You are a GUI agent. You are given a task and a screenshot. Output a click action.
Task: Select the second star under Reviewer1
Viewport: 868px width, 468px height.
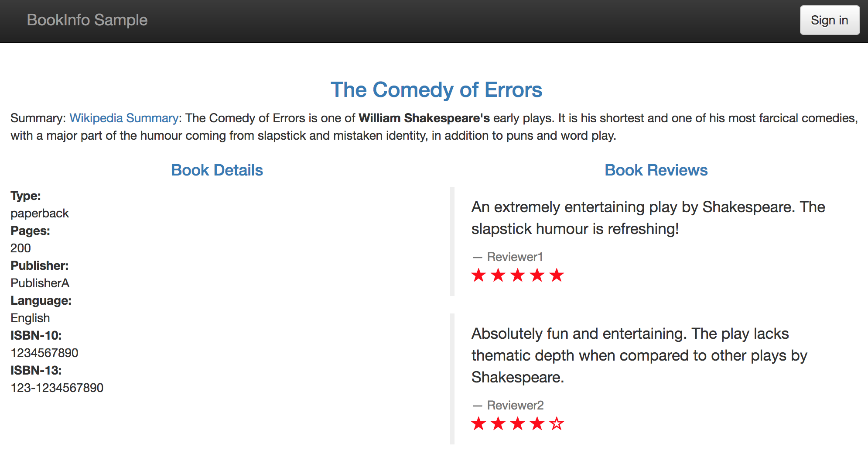click(x=498, y=275)
